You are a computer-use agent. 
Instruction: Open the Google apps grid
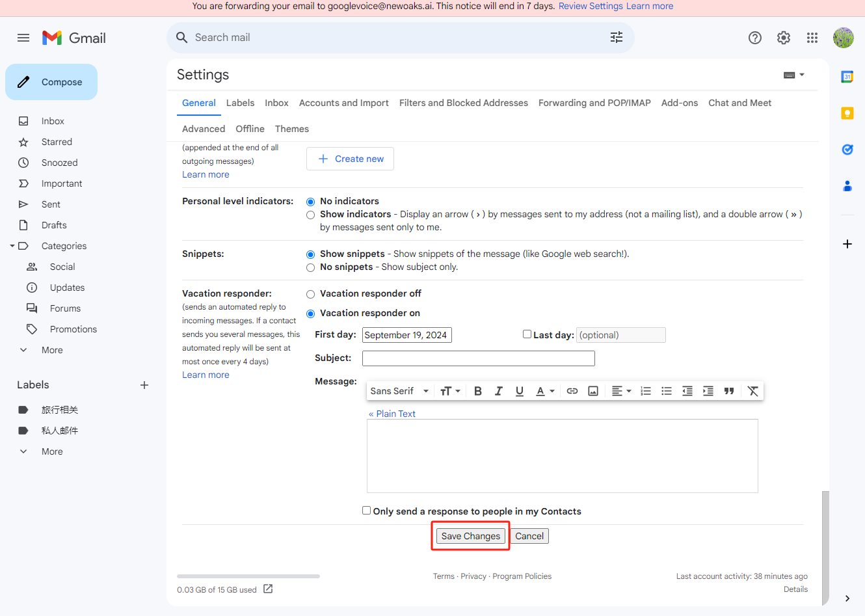[x=812, y=38]
